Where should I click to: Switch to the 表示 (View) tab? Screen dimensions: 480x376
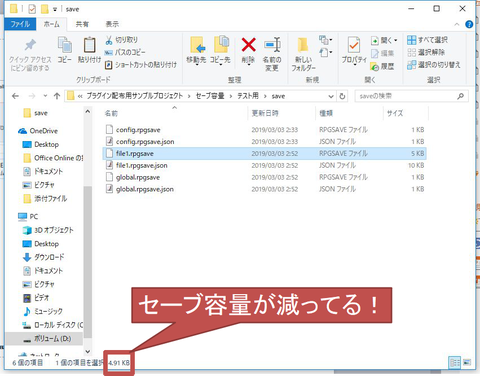click(112, 24)
